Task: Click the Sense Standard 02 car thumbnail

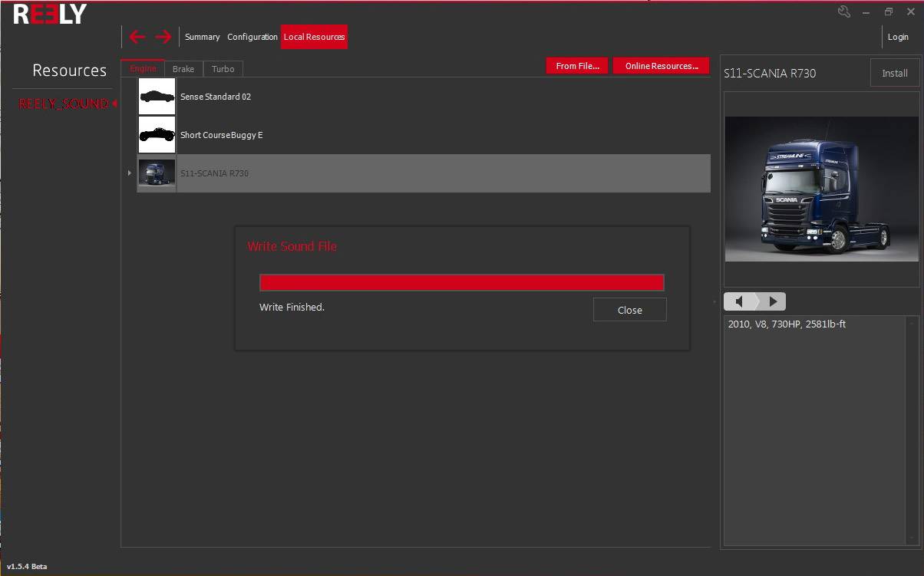Action: [157, 96]
